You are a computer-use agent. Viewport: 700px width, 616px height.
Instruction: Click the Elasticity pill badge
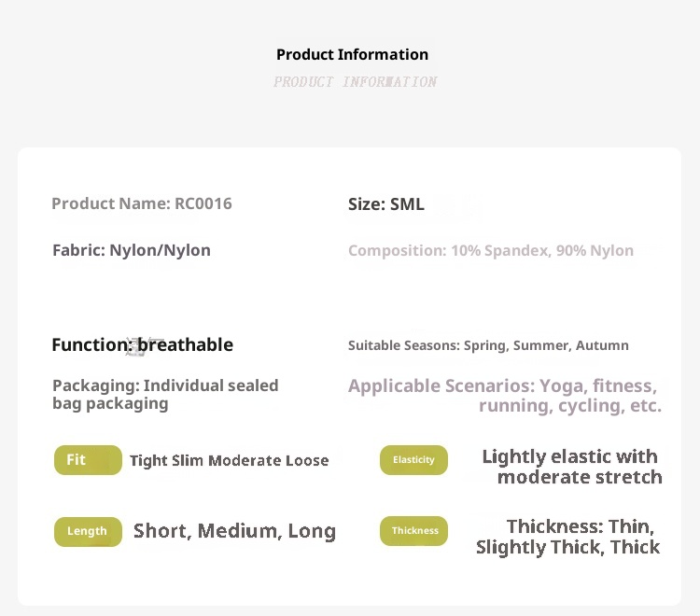click(x=413, y=460)
